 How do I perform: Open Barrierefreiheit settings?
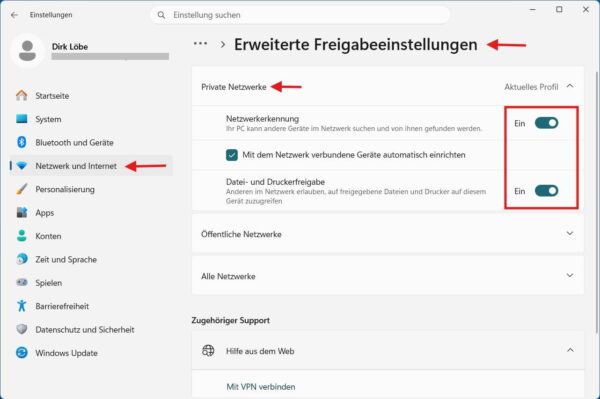[91, 306]
